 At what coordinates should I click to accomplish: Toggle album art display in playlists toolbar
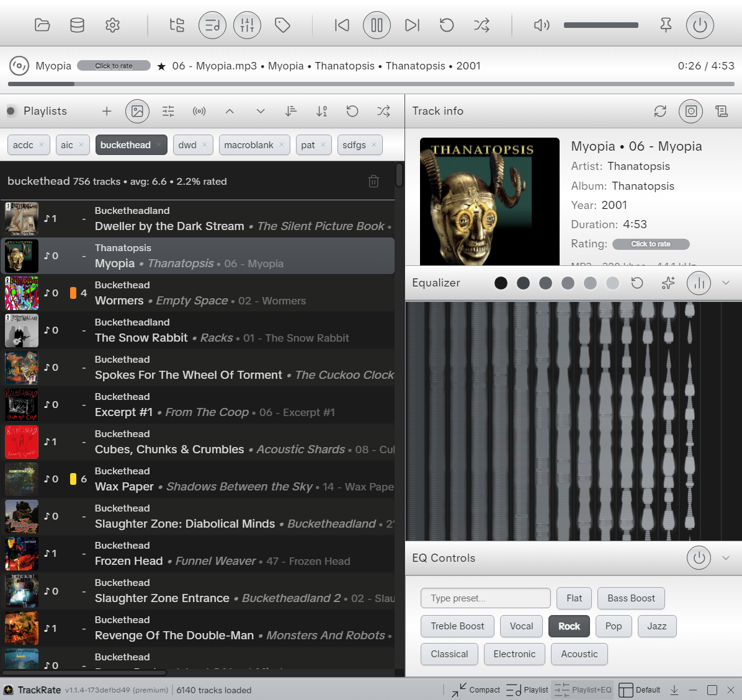point(137,112)
